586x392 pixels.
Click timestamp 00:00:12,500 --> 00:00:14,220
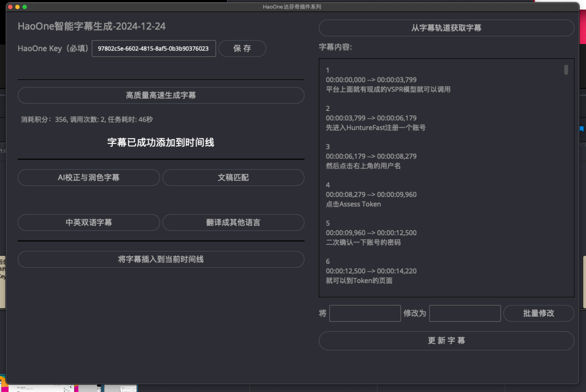pyautogui.click(x=371, y=271)
